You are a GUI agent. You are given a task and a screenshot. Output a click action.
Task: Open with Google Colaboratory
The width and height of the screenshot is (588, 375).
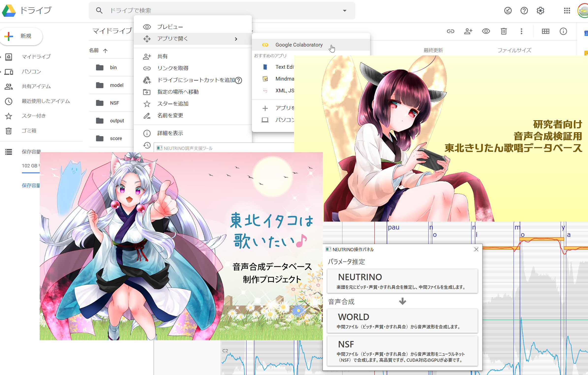tap(311, 45)
